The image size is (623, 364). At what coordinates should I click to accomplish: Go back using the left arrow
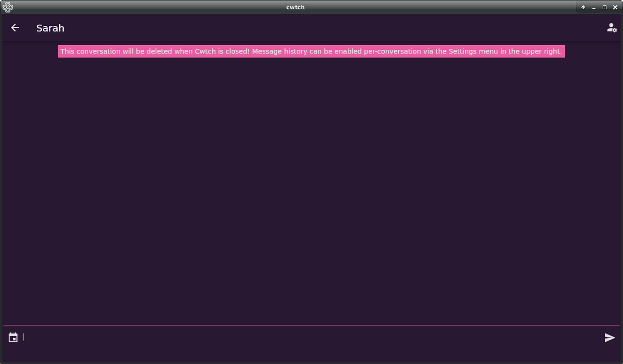coord(15,28)
